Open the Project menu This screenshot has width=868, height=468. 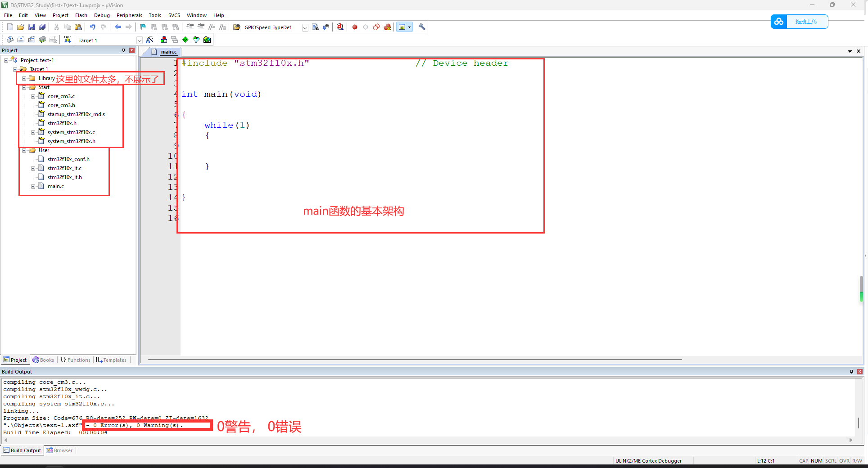[x=60, y=15]
